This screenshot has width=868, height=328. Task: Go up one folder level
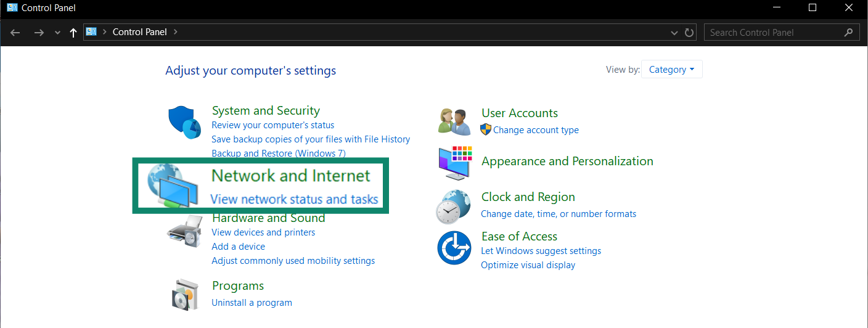[x=73, y=33]
